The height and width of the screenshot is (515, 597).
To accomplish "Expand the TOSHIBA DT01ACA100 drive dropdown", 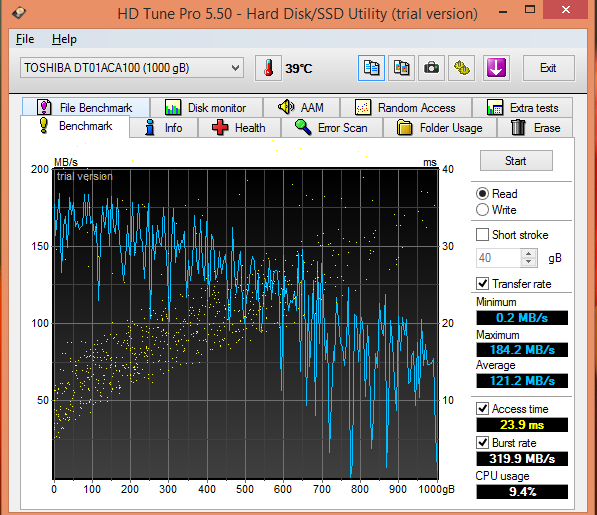I will tap(132, 68).
